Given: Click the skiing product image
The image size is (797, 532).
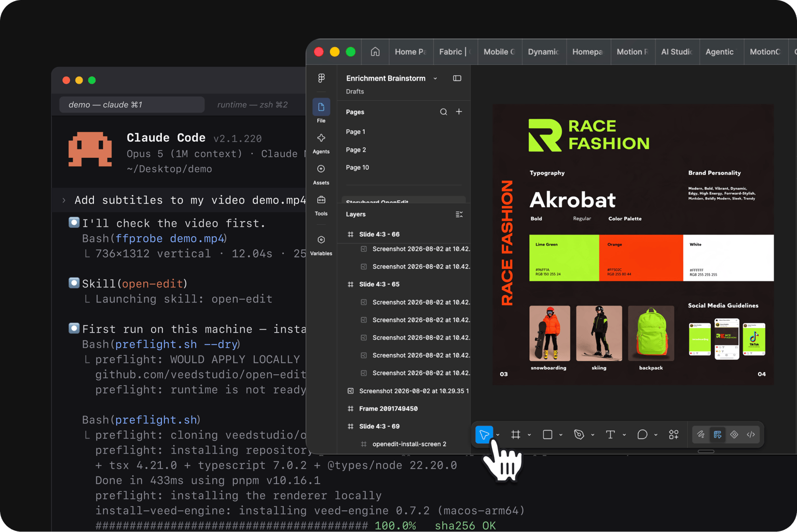Looking at the screenshot, I should point(599,333).
